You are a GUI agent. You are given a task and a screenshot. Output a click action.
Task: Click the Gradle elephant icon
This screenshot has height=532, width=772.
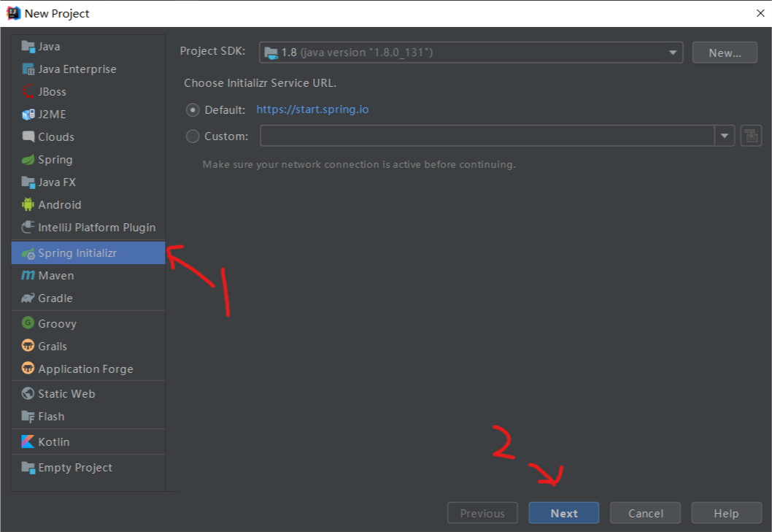(28, 298)
